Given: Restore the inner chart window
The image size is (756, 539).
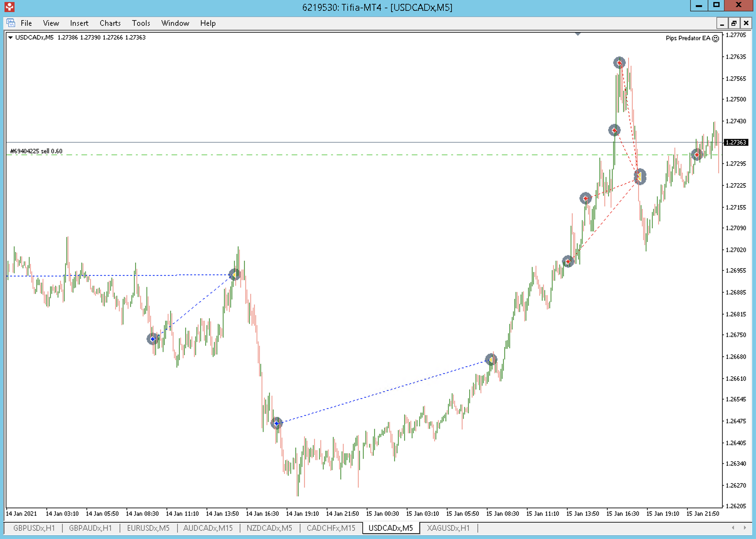Looking at the screenshot, I should [734, 23].
